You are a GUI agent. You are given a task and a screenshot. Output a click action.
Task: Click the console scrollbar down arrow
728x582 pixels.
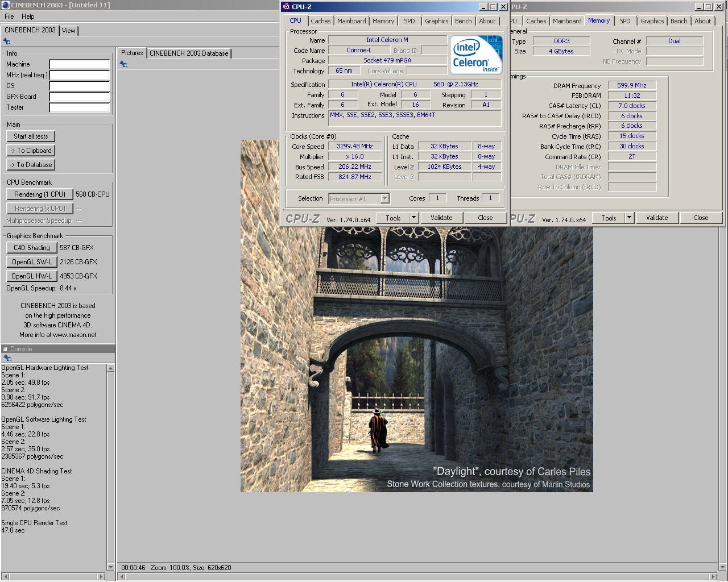click(x=110, y=567)
